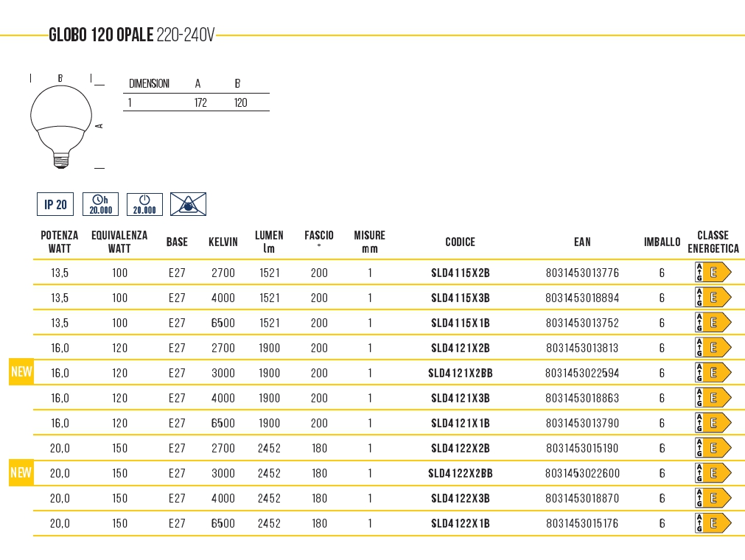Click the GLOBO 120 OPALE title

click(x=100, y=35)
